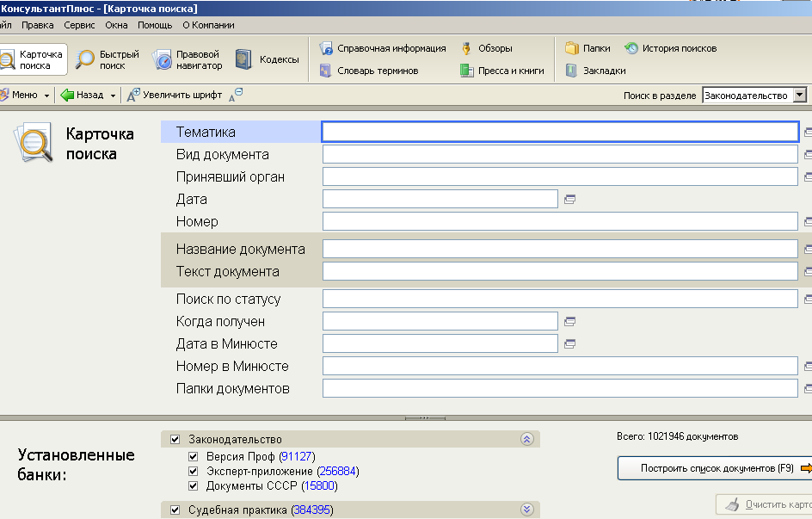Open the Меню dropdown arrow
This screenshot has height=519, width=812.
(46, 96)
